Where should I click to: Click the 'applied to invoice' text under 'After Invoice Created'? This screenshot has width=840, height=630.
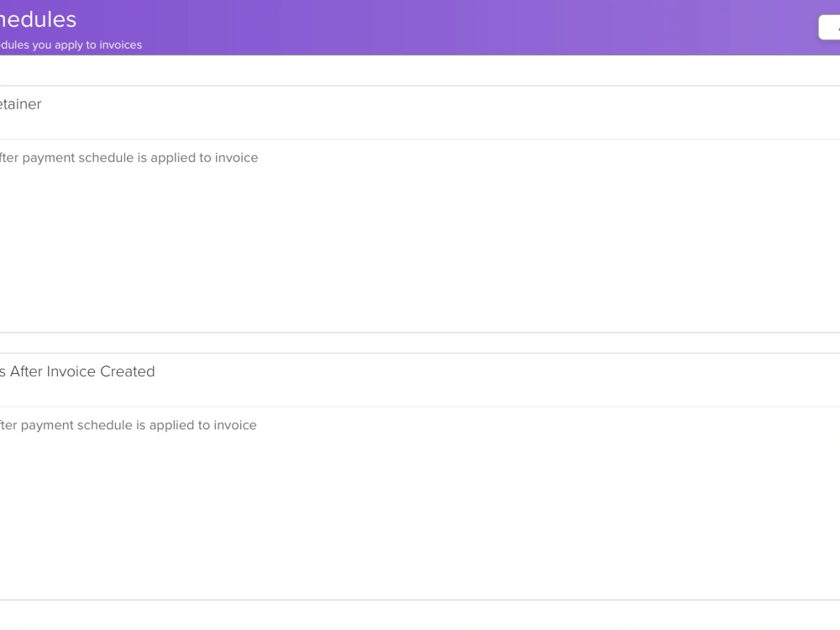[203, 425]
